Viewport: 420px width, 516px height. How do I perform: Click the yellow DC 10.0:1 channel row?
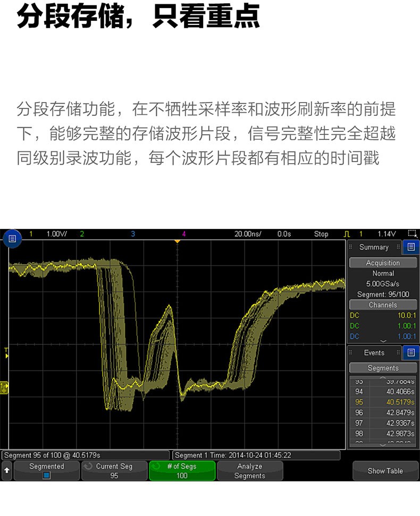point(383,315)
